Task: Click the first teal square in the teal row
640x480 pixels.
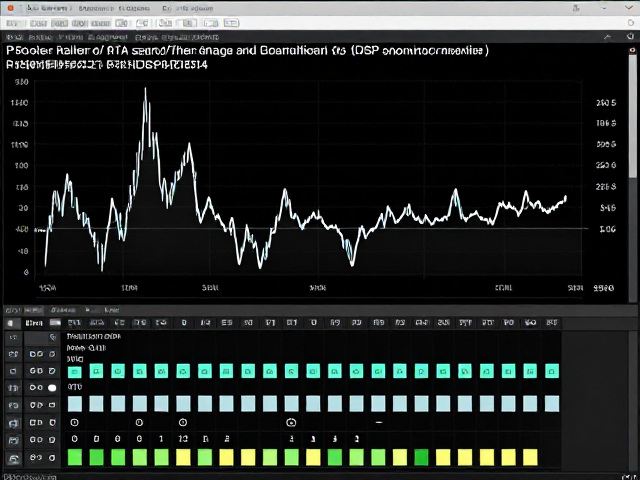Action: [74, 371]
